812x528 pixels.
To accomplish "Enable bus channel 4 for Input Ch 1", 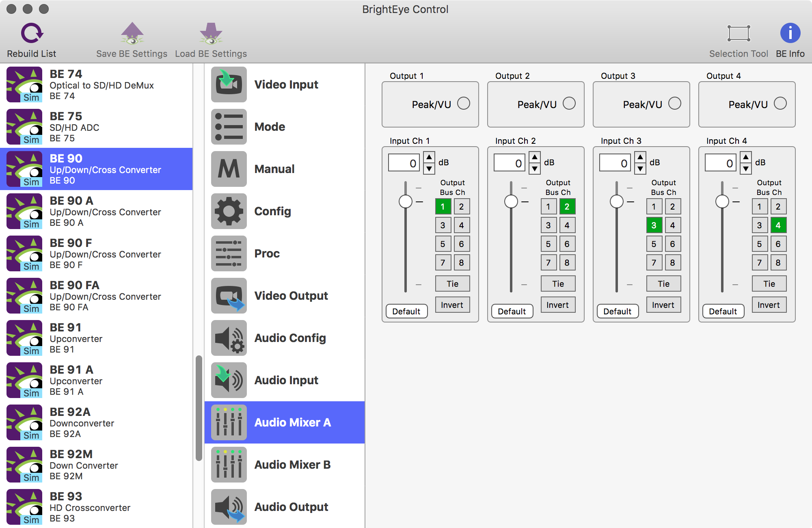I will (x=462, y=225).
